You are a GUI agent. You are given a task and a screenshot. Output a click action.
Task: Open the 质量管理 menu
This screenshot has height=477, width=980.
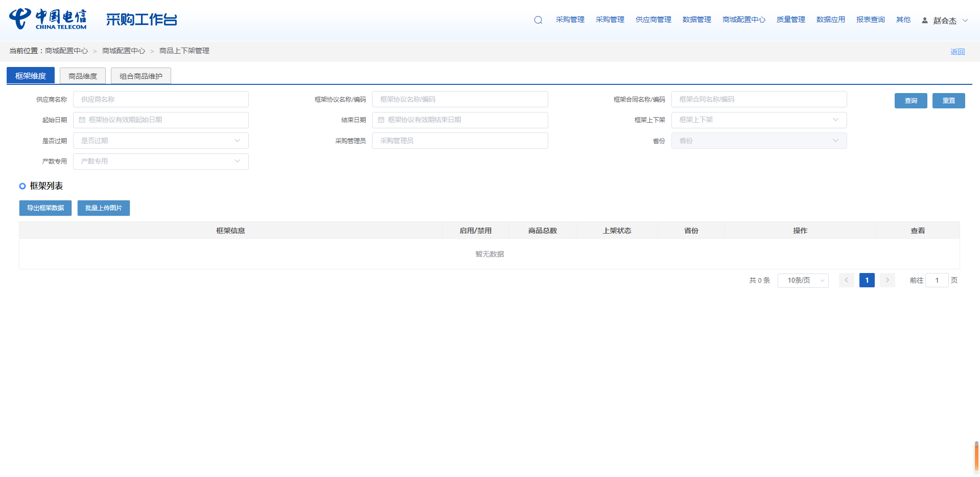pyautogui.click(x=791, y=19)
